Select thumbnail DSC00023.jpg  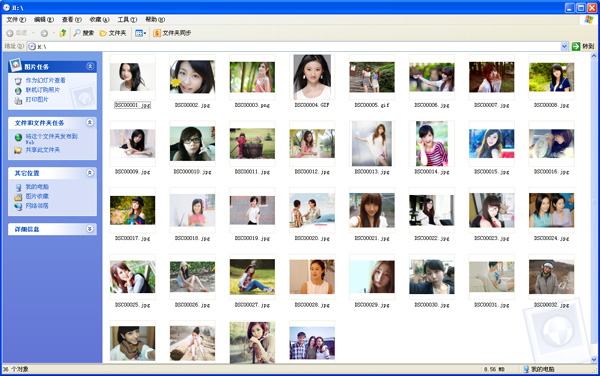click(x=492, y=210)
